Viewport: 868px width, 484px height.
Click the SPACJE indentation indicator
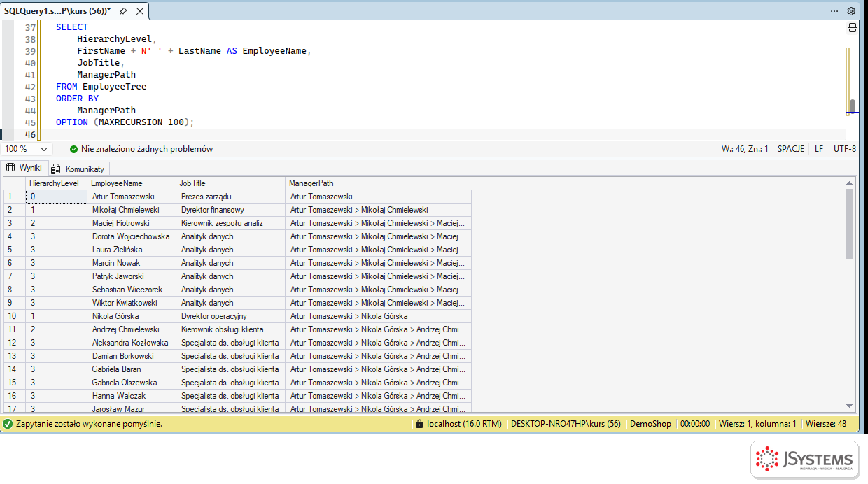[x=791, y=149]
